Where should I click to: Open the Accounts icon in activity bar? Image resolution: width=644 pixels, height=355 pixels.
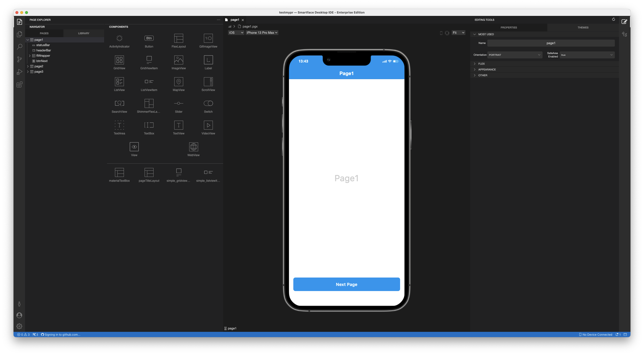pos(19,315)
